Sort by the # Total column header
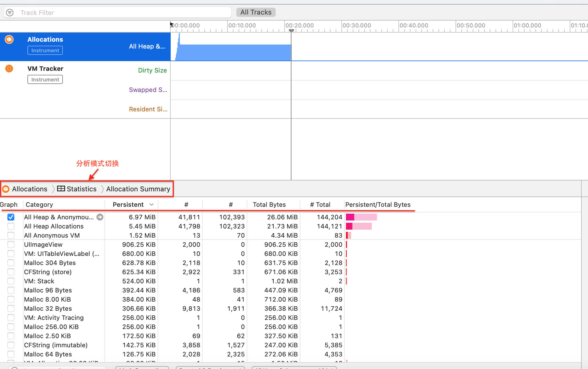Screen dimensions: 588x369 point(320,204)
